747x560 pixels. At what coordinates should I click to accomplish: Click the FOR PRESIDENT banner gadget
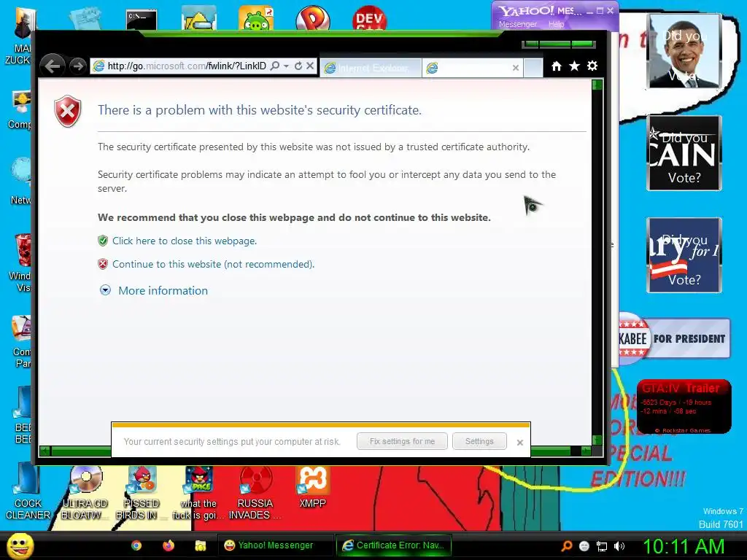674,338
